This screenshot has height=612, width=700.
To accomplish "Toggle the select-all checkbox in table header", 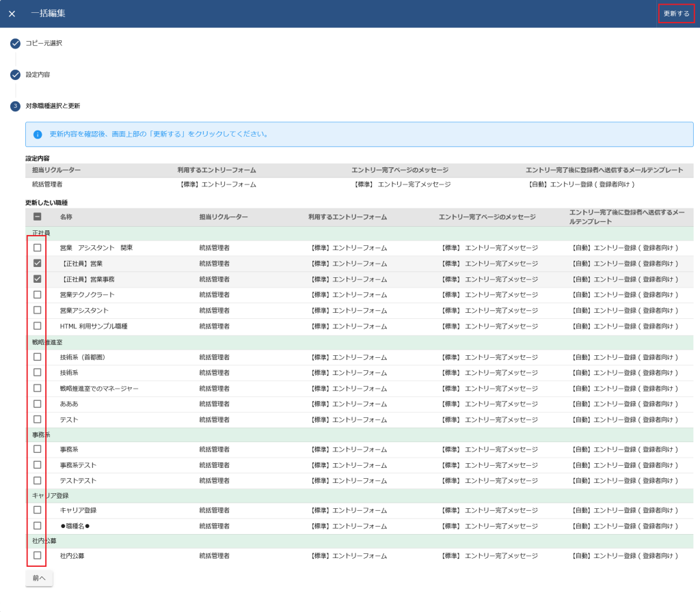I will tap(37, 217).
